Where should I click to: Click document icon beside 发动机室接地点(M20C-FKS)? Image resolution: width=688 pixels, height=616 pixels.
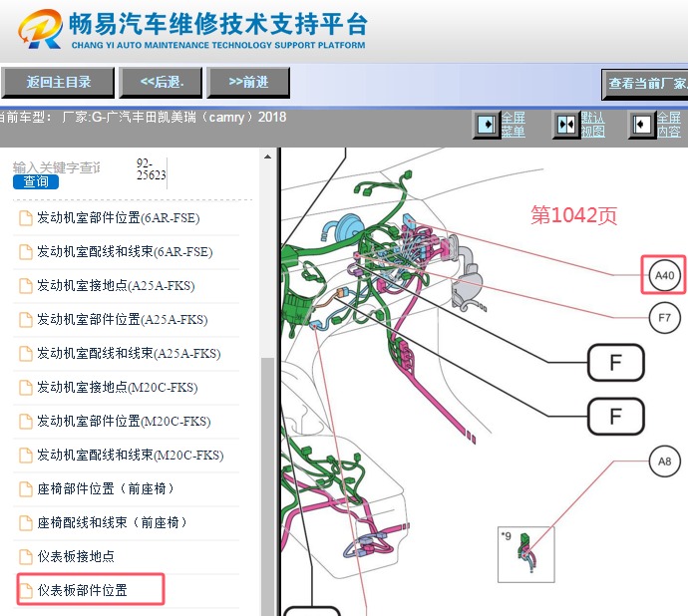tap(26, 388)
